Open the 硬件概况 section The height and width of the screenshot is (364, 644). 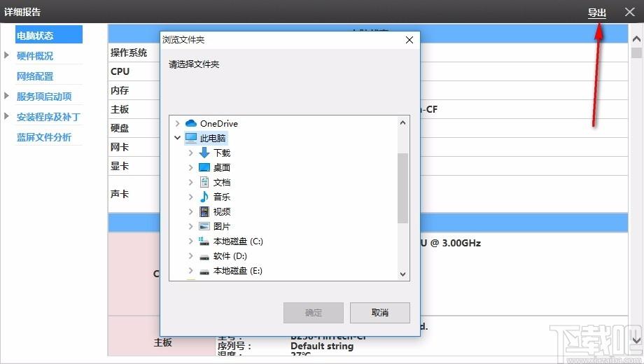(x=35, y=56)
